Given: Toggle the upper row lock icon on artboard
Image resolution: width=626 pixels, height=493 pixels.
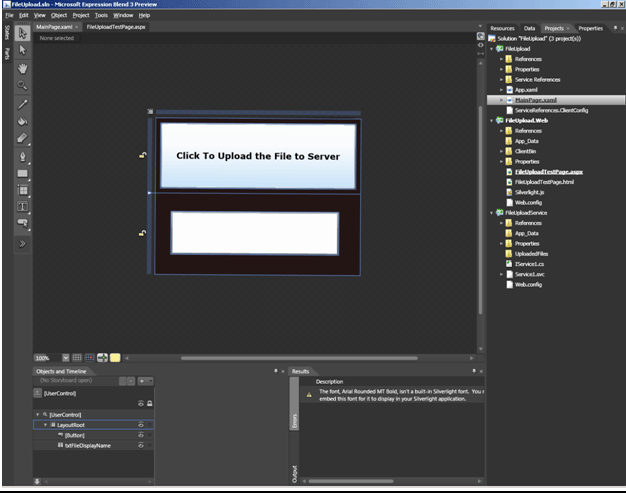Looking at the screenshot, I should 143,155.
